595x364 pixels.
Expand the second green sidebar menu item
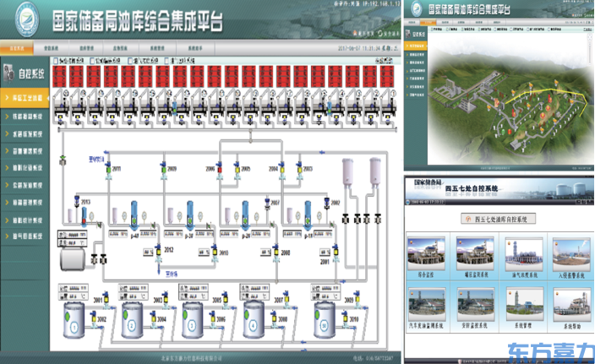coord(25,117)
